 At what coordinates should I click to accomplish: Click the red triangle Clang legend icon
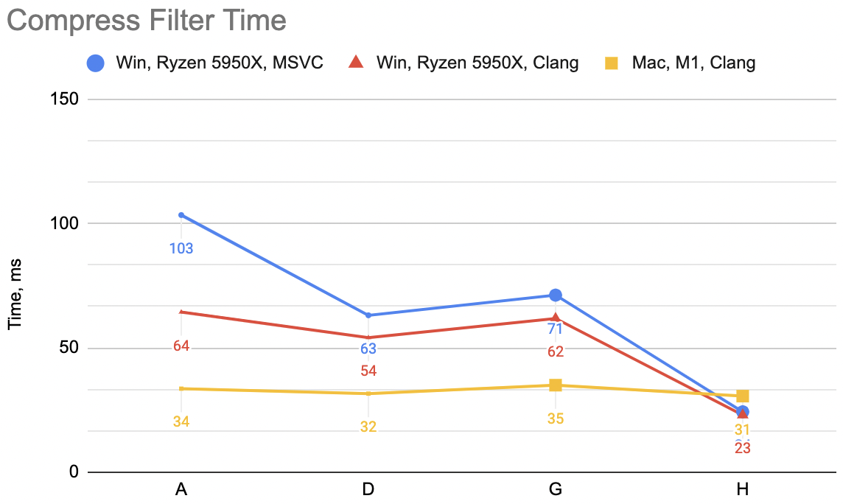coord(356,63)
